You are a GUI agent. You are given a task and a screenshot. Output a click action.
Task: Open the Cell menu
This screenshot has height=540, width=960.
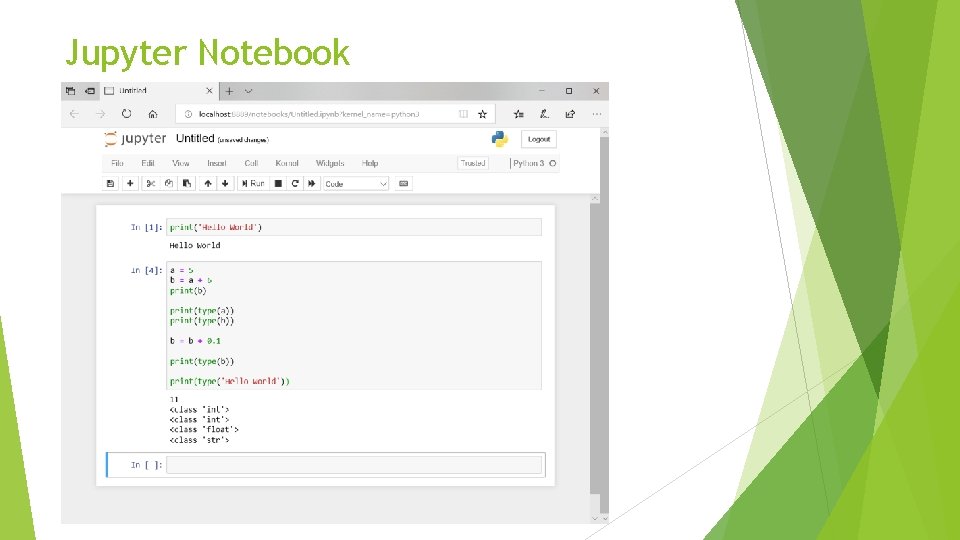[x=251, y=163]
